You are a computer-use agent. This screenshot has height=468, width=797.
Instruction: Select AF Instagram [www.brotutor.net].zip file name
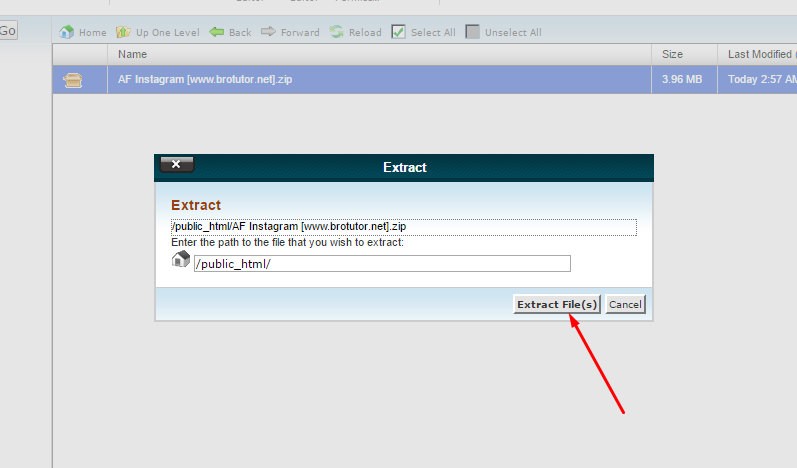[205, 79]
